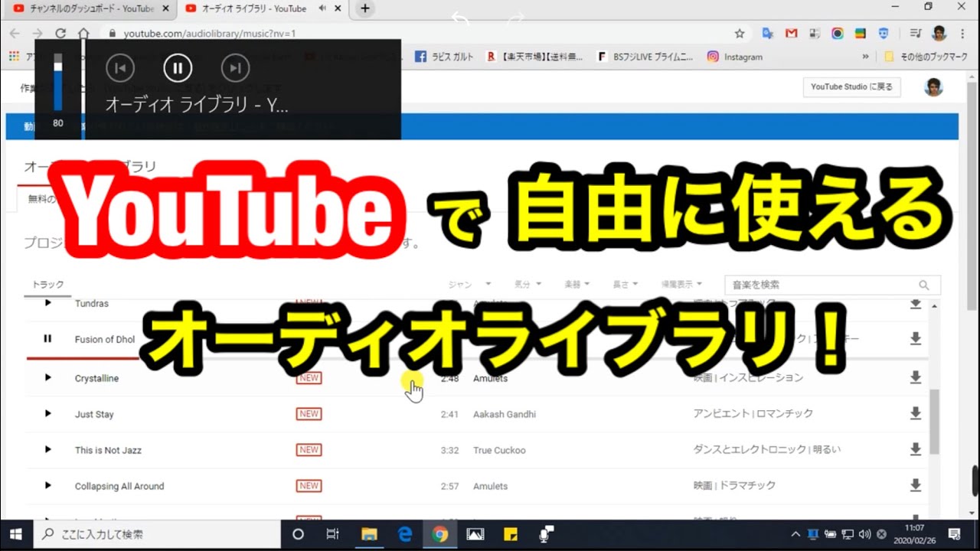
Task: Play the Collapsing All Around track
Action: pos(47,485)
